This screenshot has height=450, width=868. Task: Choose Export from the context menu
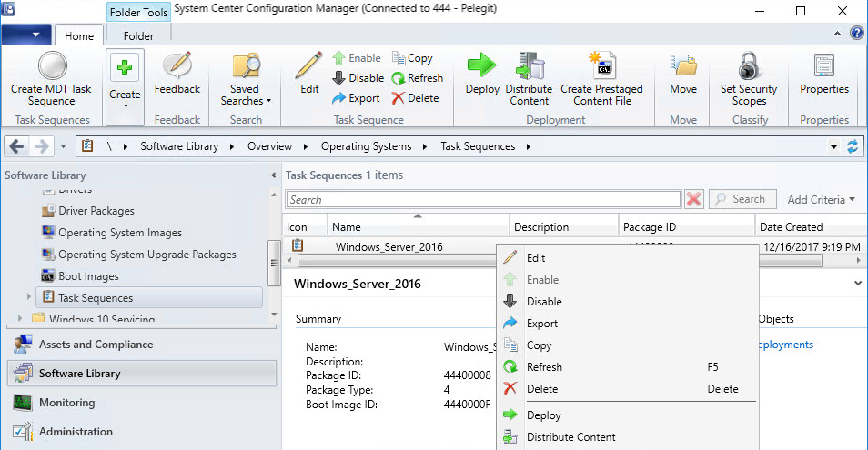point(627,324)
